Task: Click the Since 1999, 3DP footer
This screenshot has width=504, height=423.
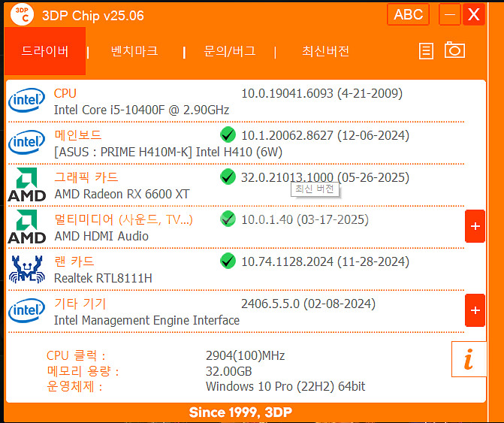Action: click(240, 412)
